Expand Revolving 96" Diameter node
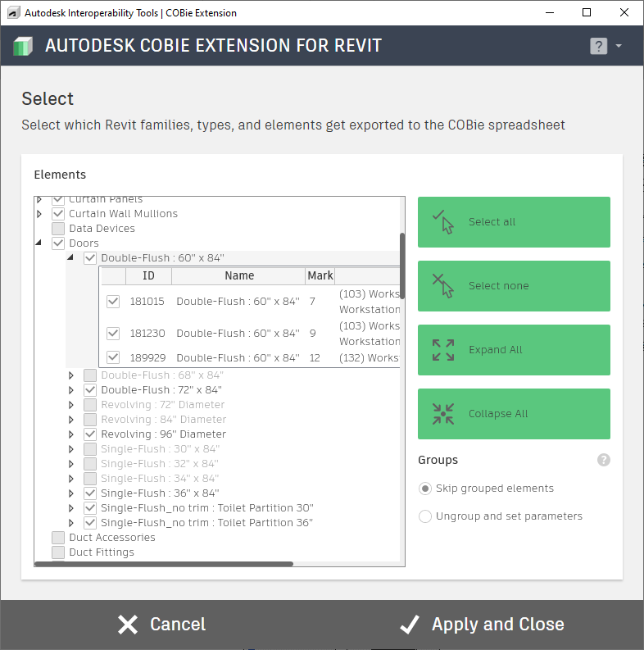The width and height of the screenshot is (644, 650). pos(71,434)
